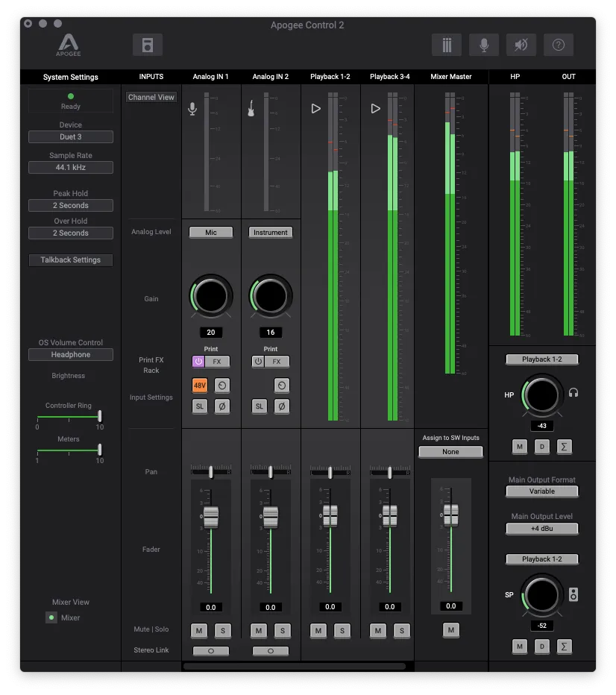
Task: Toggle Soft Limit SL on Analog IN 2
Action: point(259,406)
